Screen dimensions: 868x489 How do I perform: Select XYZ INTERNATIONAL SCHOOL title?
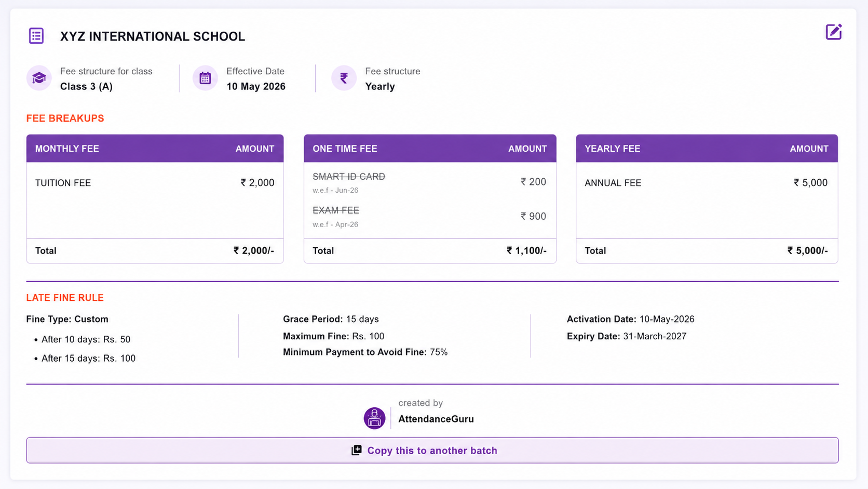[153, 36]
